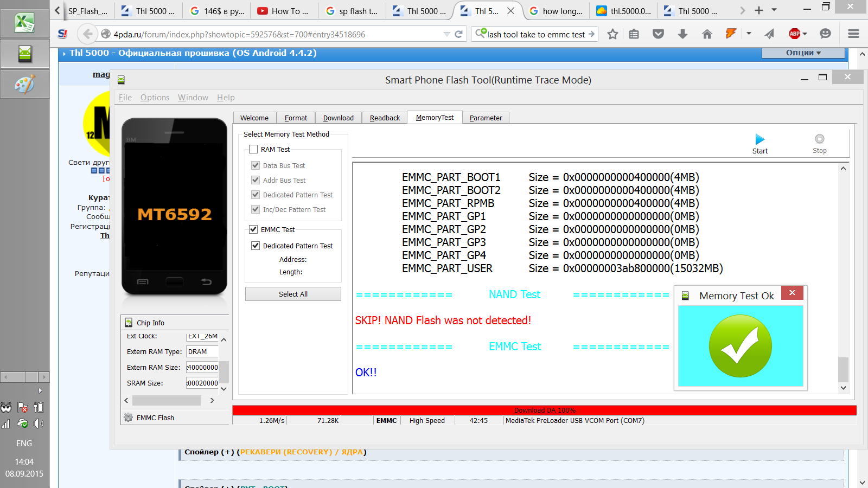Switch to the Download tab
This screenshot has height=488, width=868.
click(x=339, y=118)
